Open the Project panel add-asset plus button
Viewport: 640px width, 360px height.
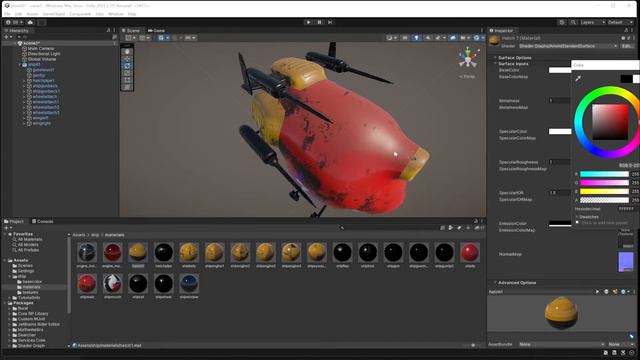tap(7, 228)
